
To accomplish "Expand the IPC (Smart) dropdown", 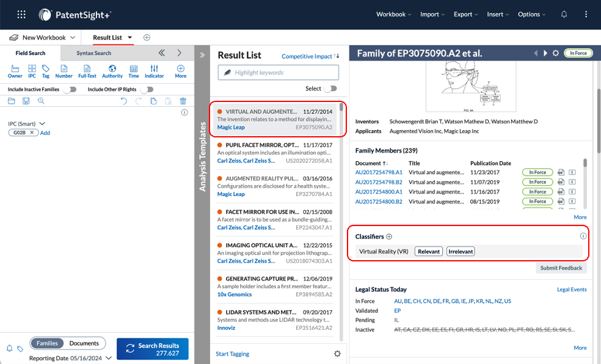I will click(x=42, y=123).
